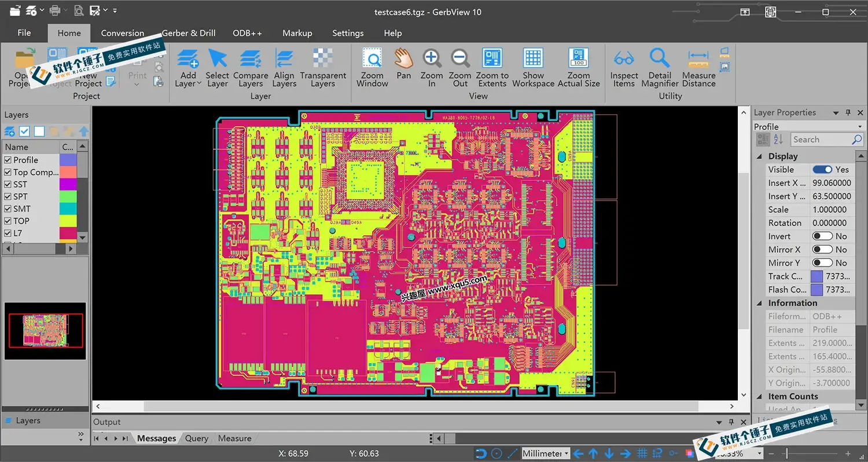Open the ODB++ ribbon tab

(248, 33)
